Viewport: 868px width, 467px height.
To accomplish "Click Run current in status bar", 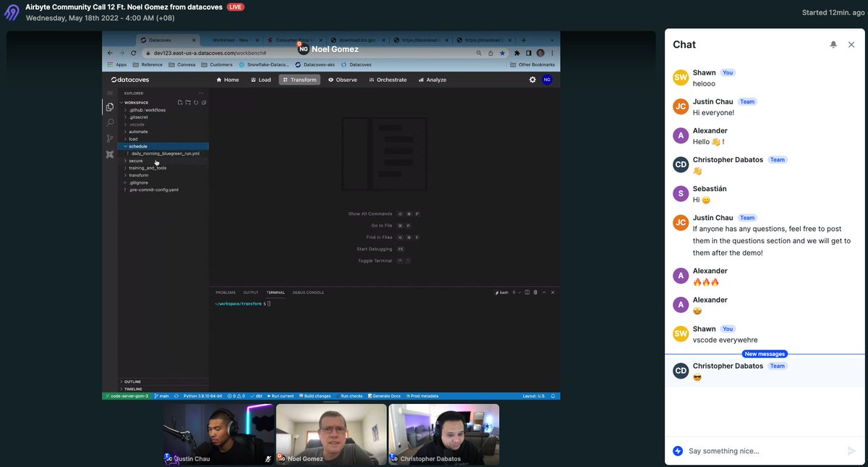I will 281,396.
